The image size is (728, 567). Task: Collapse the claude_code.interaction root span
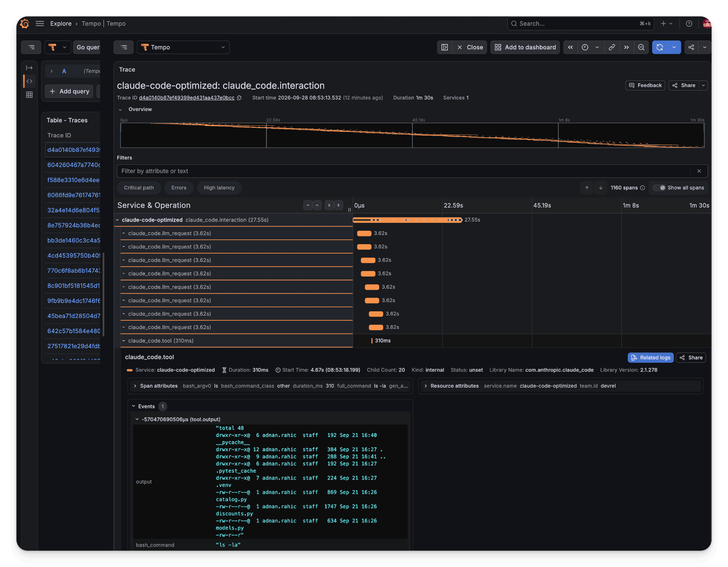117,220
